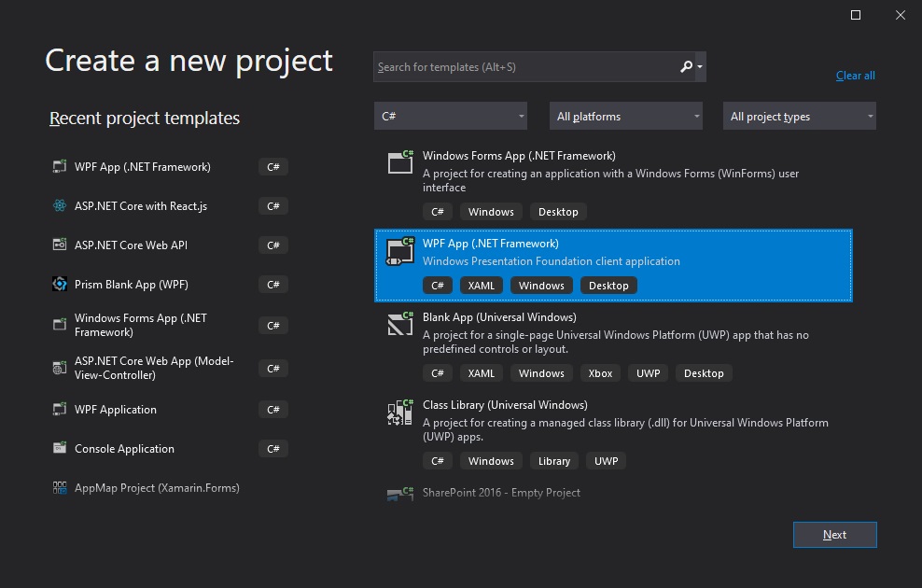Click the UWP tag on Blank App template

648,372
